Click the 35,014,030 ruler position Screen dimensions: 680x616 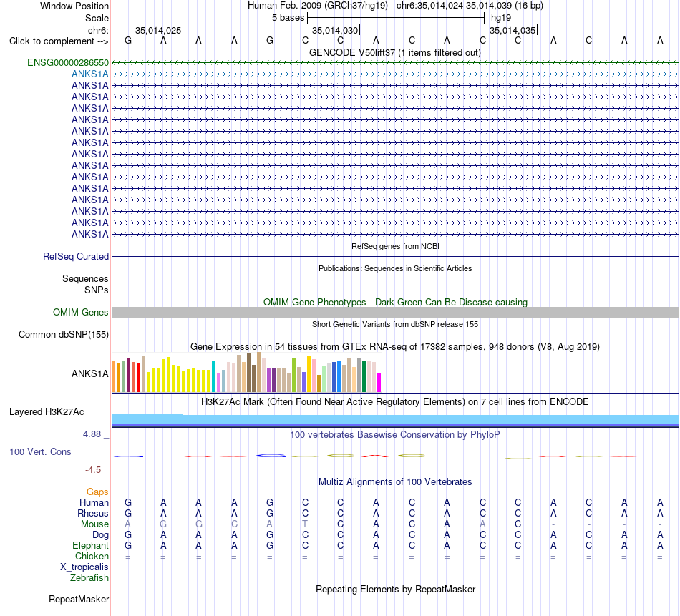click(335, 30)
